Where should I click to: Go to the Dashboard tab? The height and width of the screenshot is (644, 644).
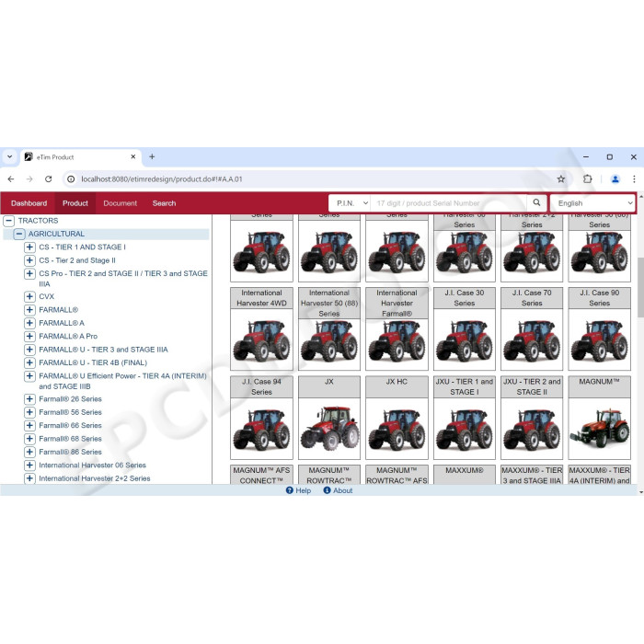coord(29,203)
